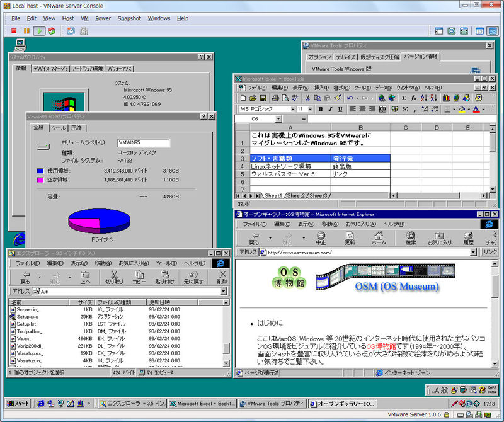The width and height of the screenshot is (504, 422).
Task: Open the Fill Color dropdown arrow
Action: 469,109
